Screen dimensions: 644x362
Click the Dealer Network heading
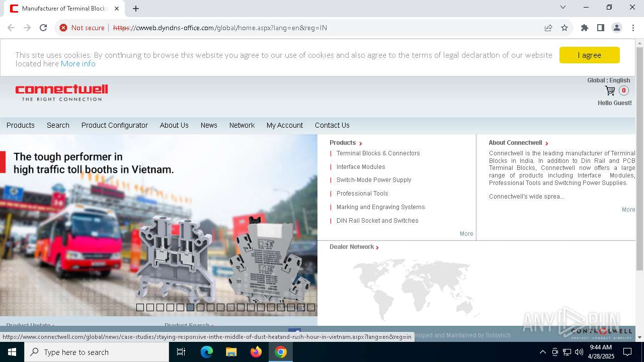(352, 247)
